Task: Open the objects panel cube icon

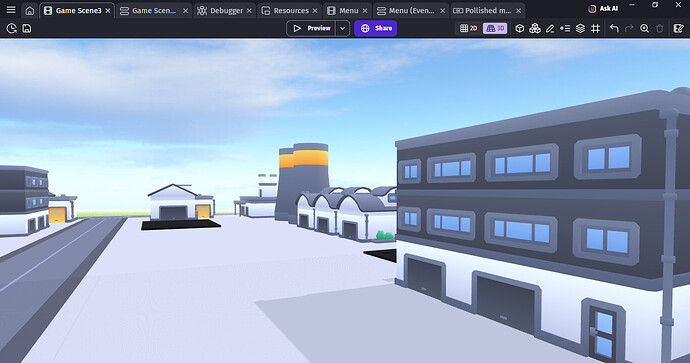Action: coord(520,29)
